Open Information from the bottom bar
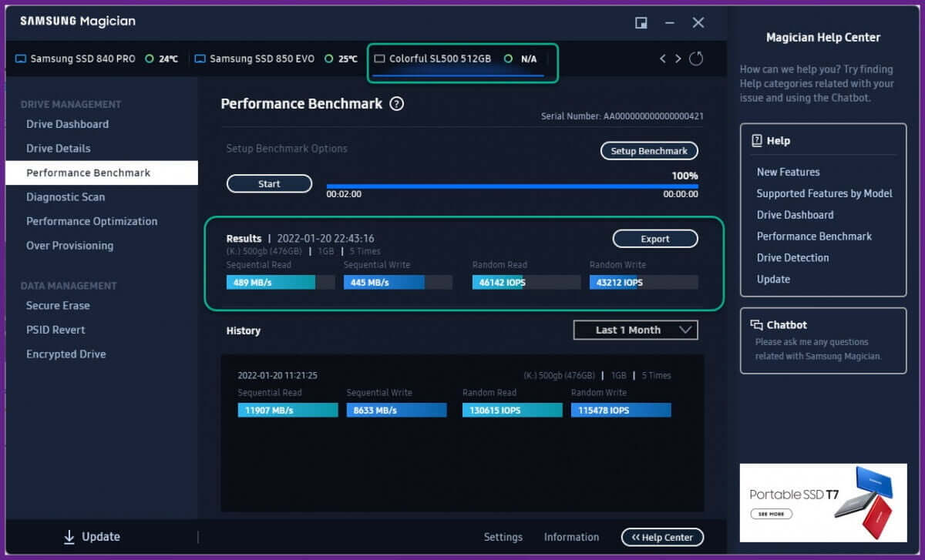 click(x=571, y=537)
